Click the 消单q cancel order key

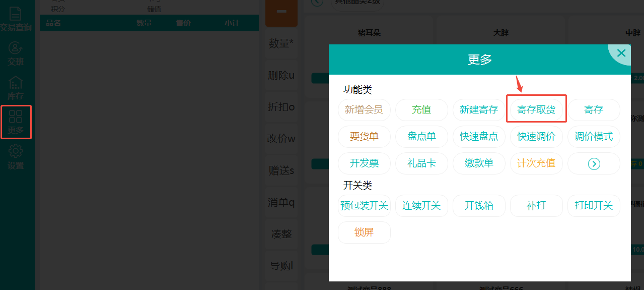281,203
